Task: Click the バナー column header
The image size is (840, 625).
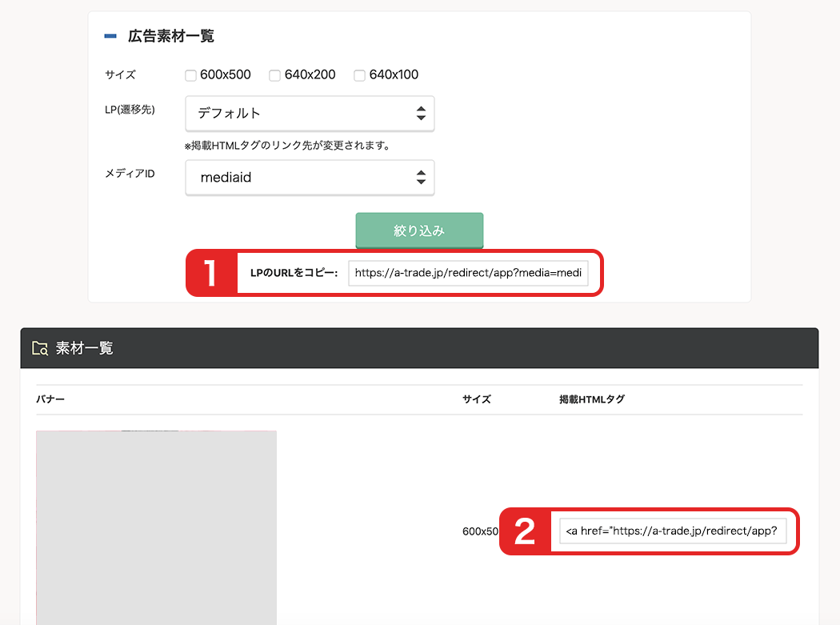Action: point(50,399)
